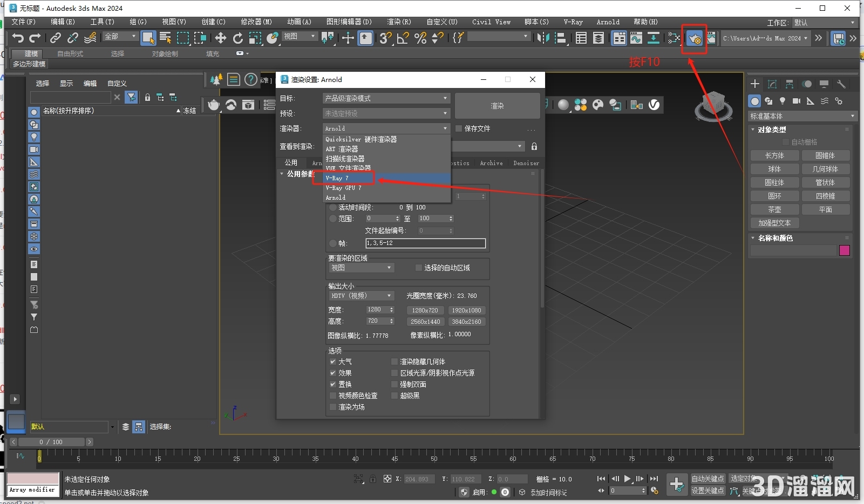864x504 pixels.
Task: Open the V-Ray menu in menu bar
Action: (572, 22)
